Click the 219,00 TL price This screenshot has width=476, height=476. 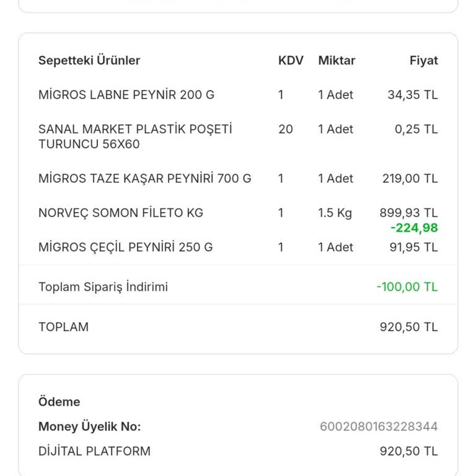pyautogui.click(x=410, y=178)
